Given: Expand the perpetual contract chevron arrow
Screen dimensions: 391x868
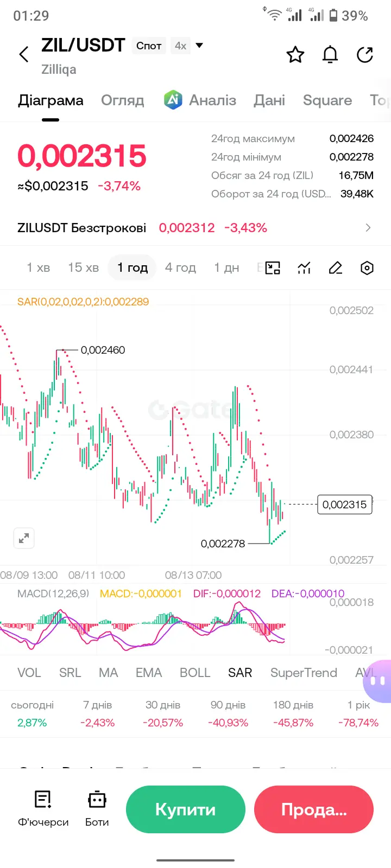Looking at the screenshot, I should (368, 228).
